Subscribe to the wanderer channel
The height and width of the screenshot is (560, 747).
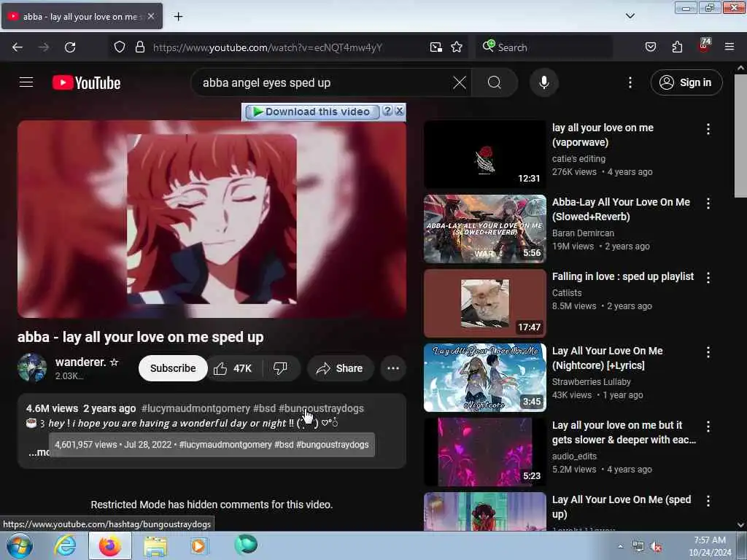tap(173, 368)
